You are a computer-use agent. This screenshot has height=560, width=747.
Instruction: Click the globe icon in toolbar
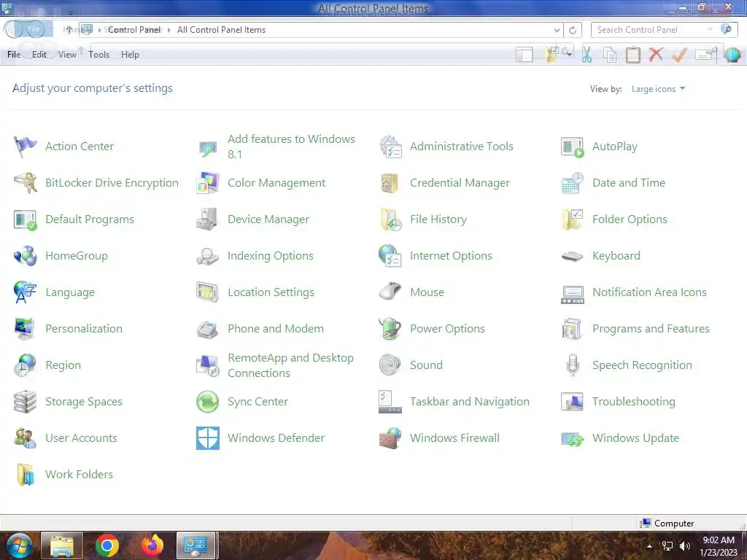(732, 54)
